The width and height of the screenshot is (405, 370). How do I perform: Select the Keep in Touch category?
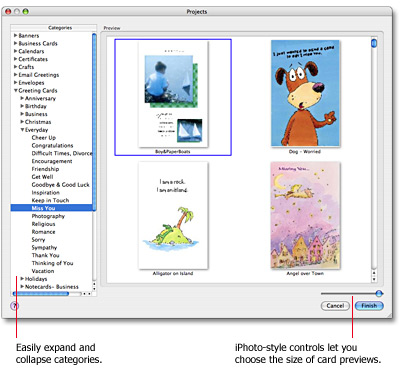[50, 200]
